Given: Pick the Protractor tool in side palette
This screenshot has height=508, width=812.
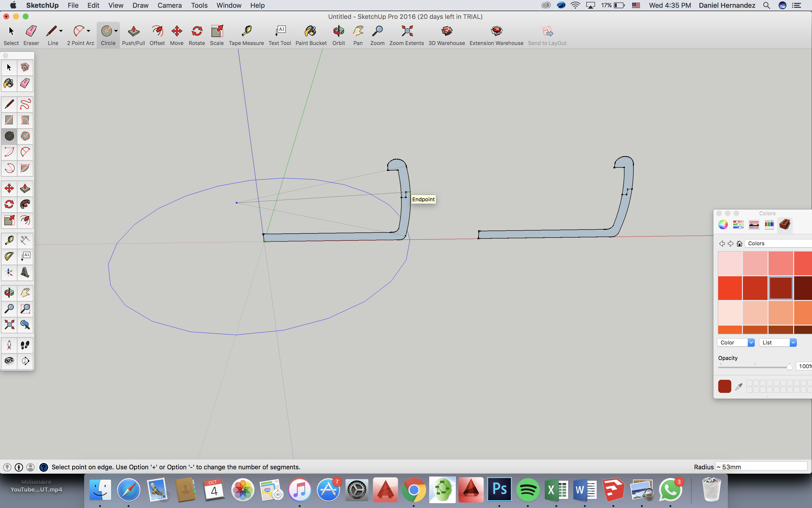Looking at the screenshot, I should [x=9, y=256].
